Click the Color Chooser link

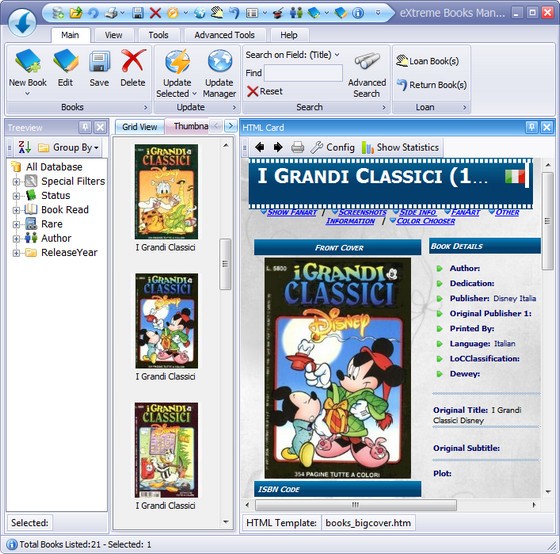coord(425,221)
